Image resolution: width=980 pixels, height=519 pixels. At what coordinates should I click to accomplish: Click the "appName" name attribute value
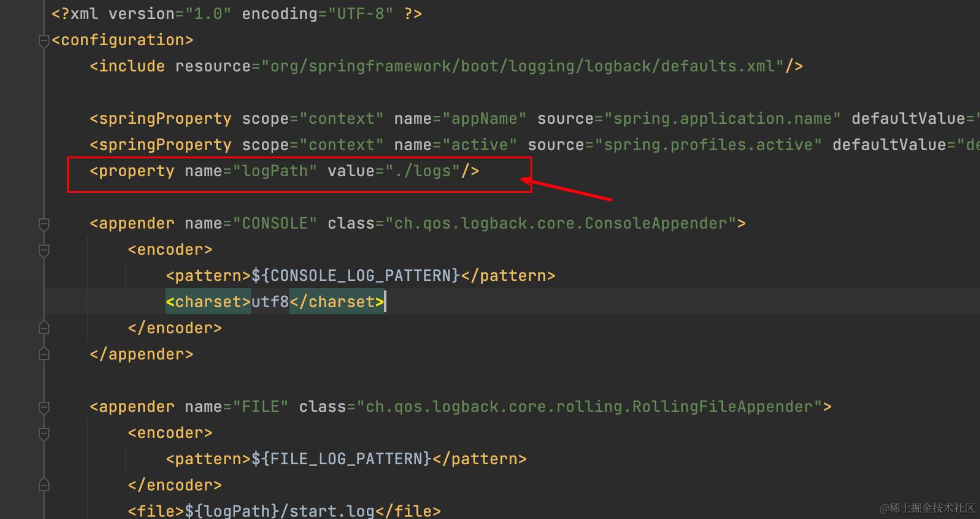point(484,118)
